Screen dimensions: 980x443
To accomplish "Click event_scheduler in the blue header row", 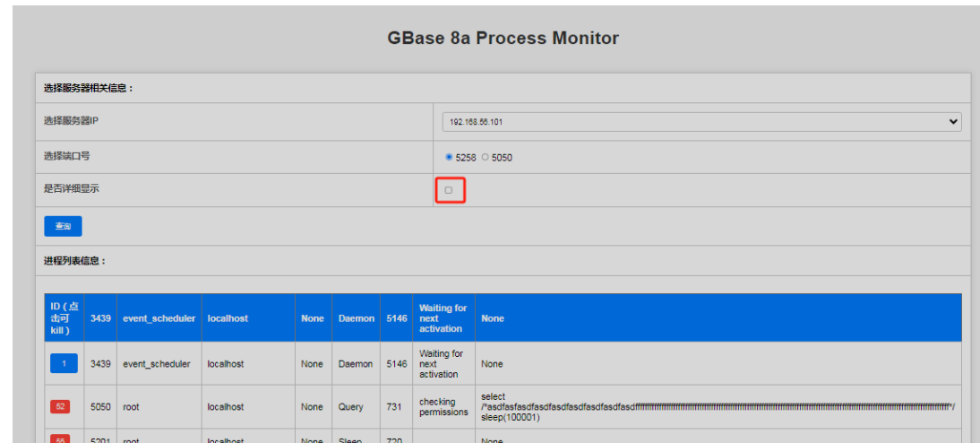I will click(x=159, y=318).
